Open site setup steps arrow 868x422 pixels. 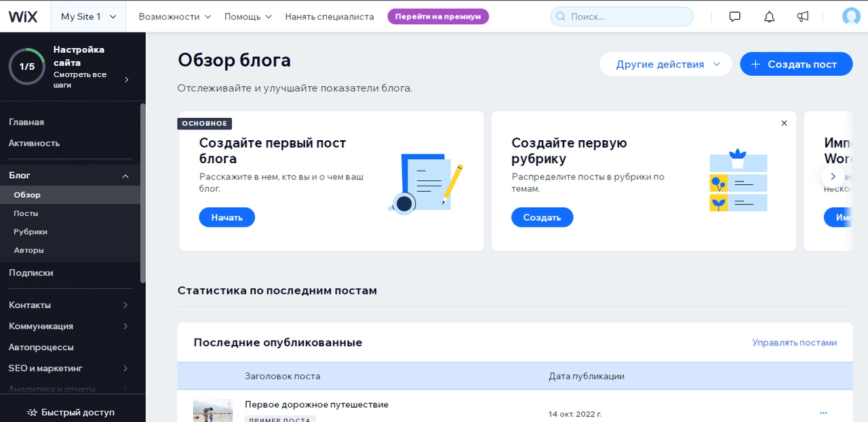pos(126,80)
